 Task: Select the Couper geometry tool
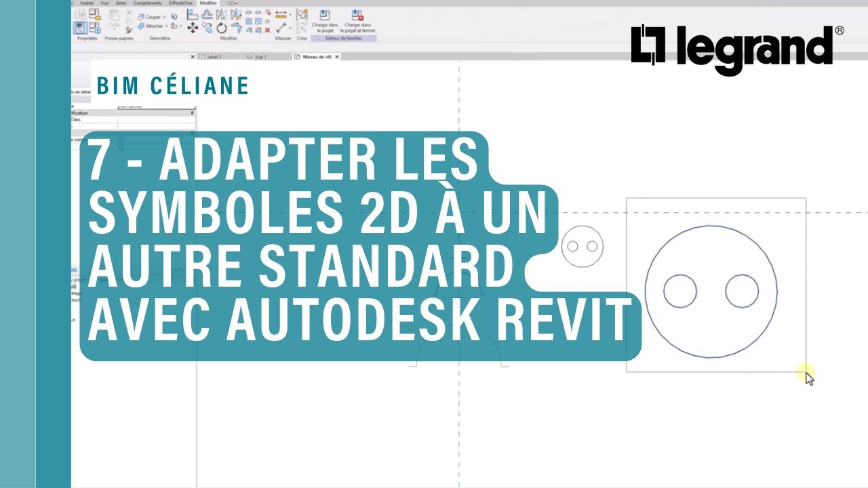(149, 17)
